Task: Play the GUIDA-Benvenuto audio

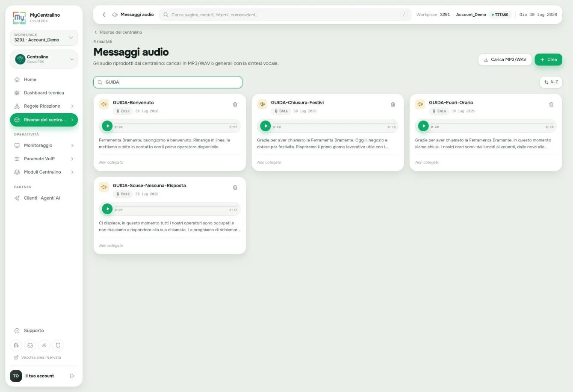Action: point(107,126)
